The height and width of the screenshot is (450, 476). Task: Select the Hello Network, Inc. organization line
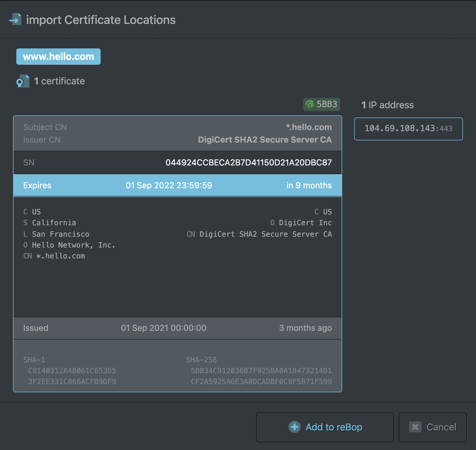point(70,245)
